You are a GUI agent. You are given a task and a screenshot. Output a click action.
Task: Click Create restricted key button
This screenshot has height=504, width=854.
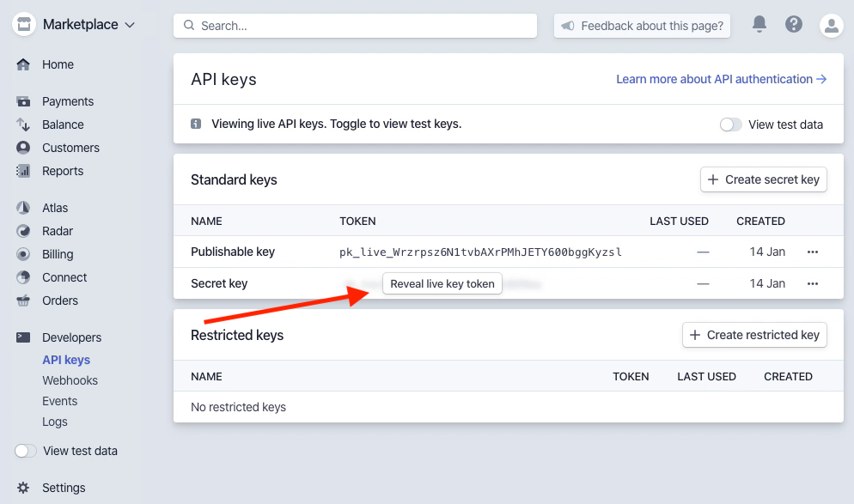(754, 335)
